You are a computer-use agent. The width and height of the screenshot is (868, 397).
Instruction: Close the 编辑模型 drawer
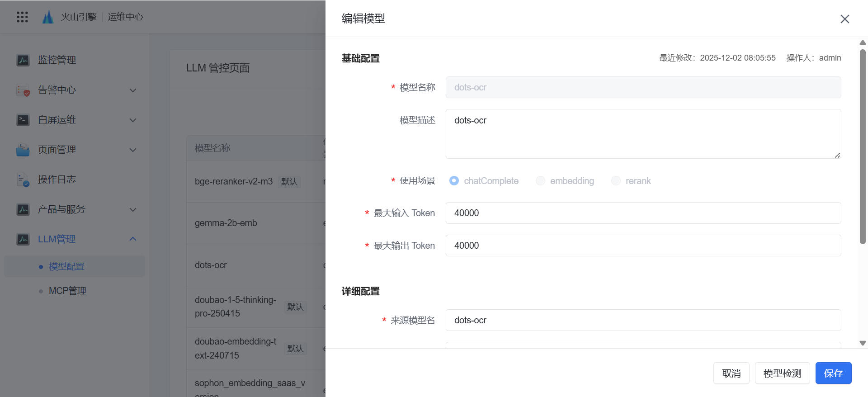click(844, 19)
